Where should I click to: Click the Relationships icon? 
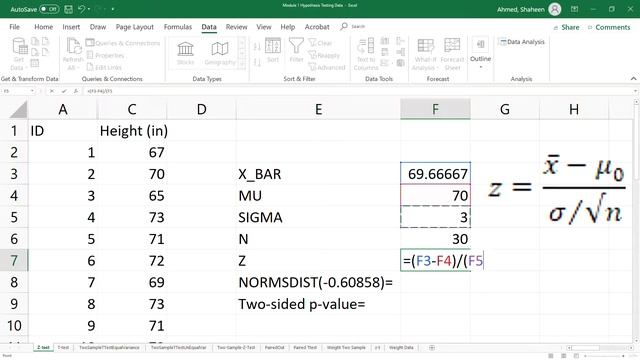(400, 52)
